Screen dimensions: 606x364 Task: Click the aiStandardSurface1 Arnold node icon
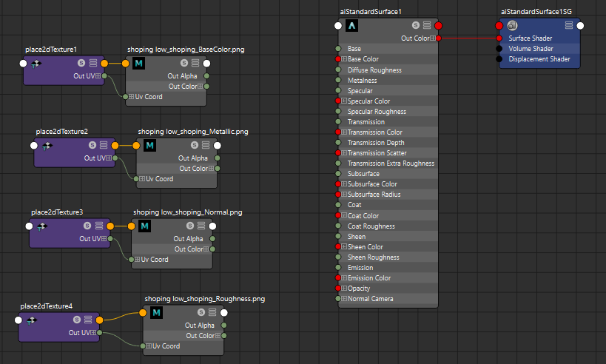(351, 25)
